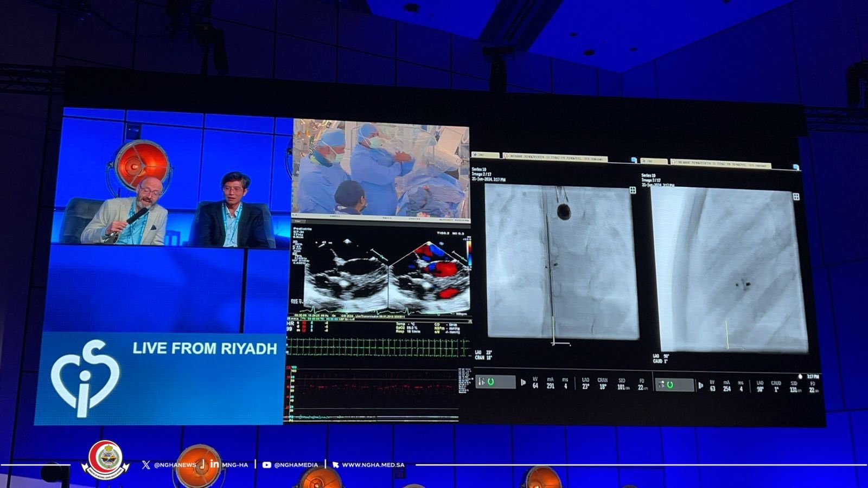Open the WWW.NGHA.MED.SA website link
The height and width of the screenshot is (488, 868).
[x=373, y=465]
